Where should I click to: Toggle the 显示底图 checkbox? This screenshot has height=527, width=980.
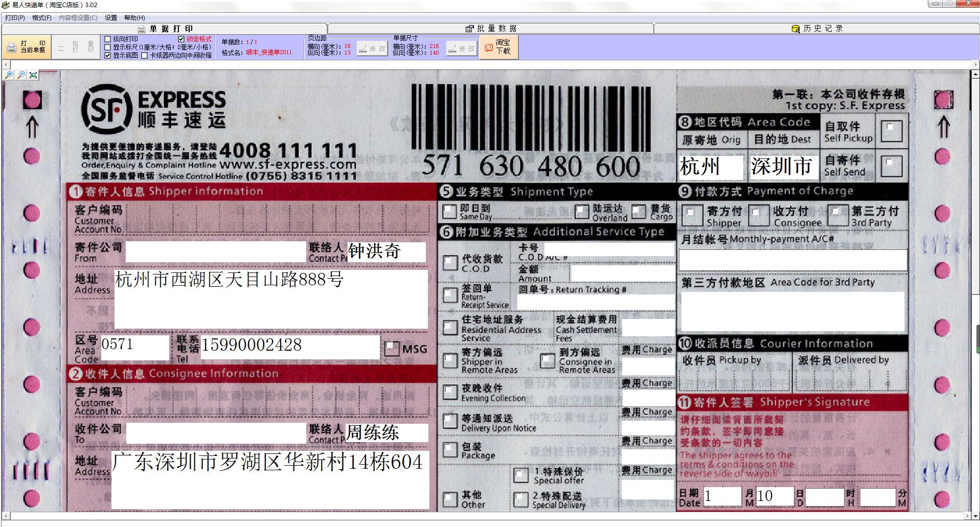click(x=107, y=55)
